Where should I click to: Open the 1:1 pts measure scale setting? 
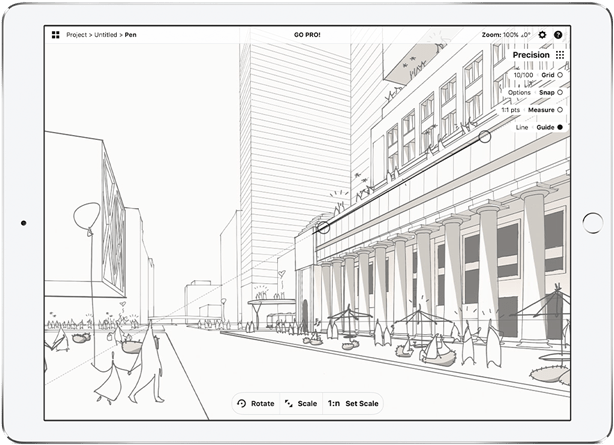pos(511,110)
